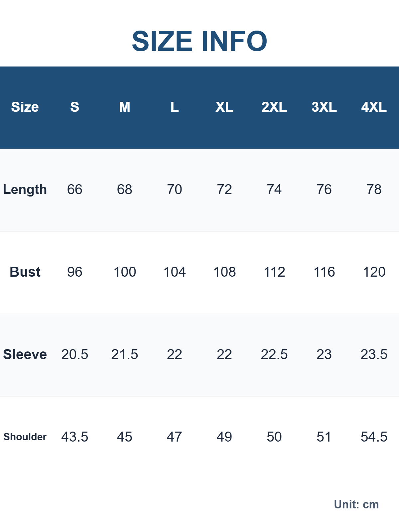399x532 pixels.
Task: Select Shoulder value 54.5 for 4XL
Action: pyautogui.click(x=374, y=437)
